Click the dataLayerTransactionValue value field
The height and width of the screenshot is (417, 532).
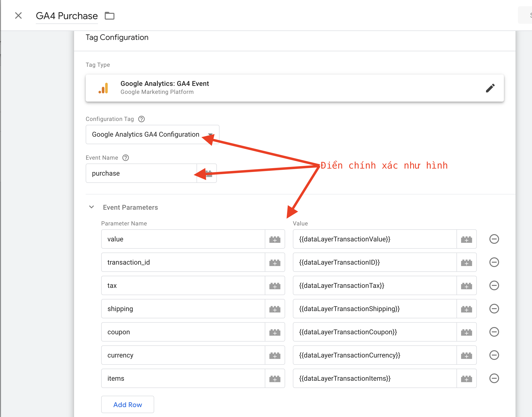(x=374, y=239)
